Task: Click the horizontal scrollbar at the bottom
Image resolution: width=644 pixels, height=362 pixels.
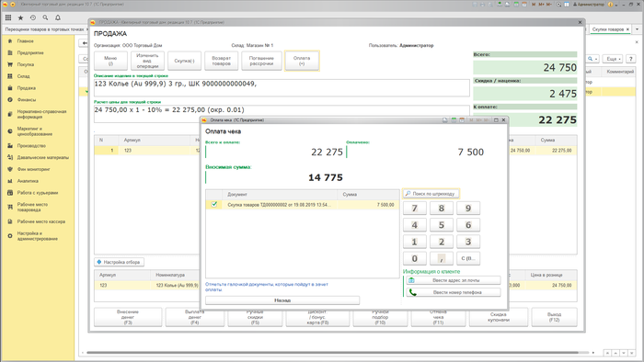Action: pyautogui.click(x=333, y=353)
